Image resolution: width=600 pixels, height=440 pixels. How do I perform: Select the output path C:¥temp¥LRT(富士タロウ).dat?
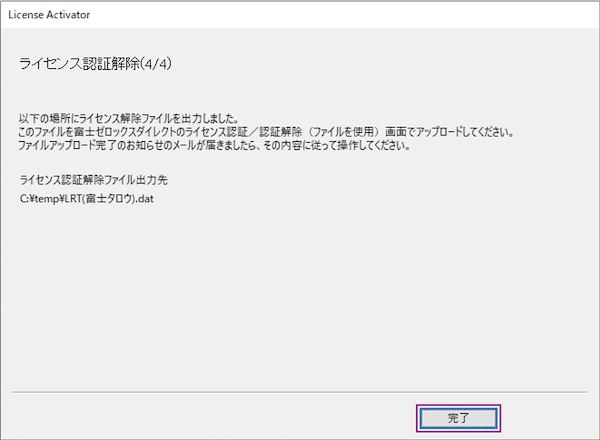coord(86,199)
